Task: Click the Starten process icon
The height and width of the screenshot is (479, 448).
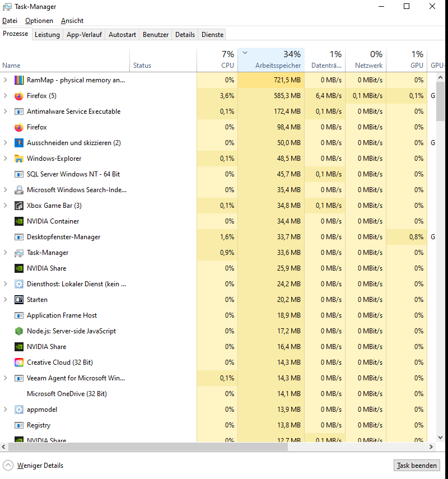Action: tap(19, 300)
